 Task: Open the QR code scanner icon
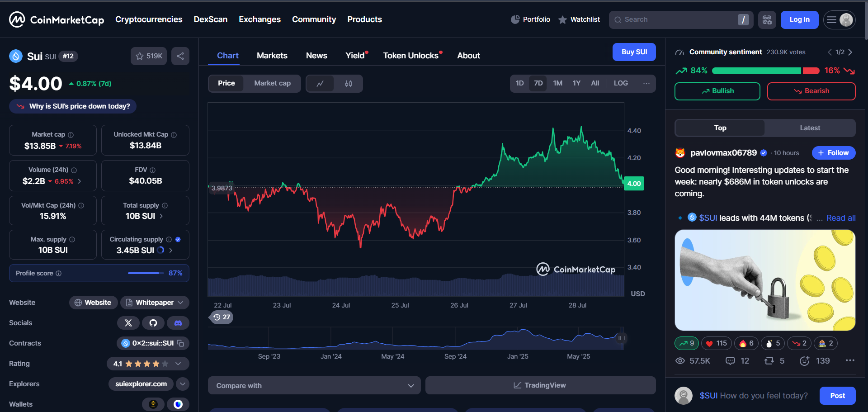point(767,20)
